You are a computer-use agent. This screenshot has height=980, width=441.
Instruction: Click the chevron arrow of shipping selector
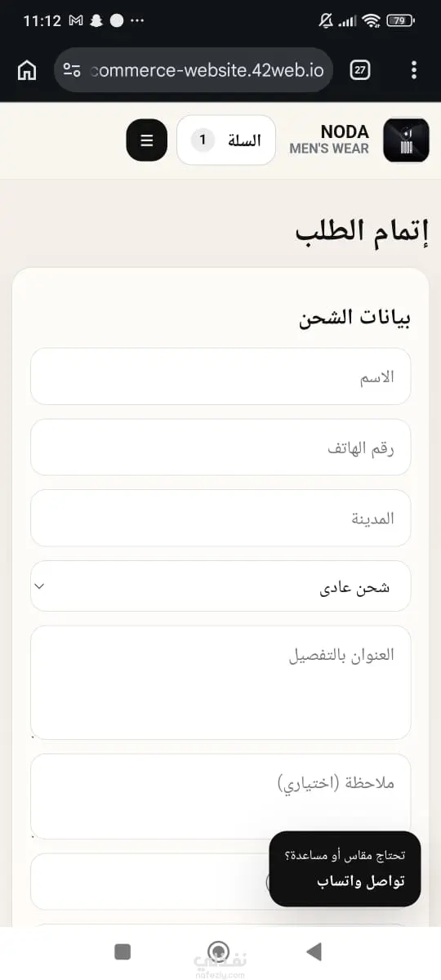point(41,586)
